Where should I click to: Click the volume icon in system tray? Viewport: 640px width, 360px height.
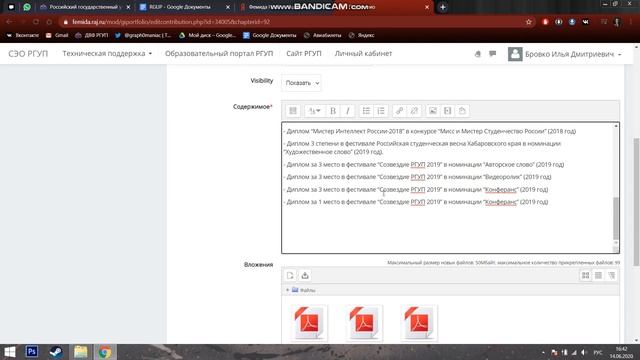point(584,352)
